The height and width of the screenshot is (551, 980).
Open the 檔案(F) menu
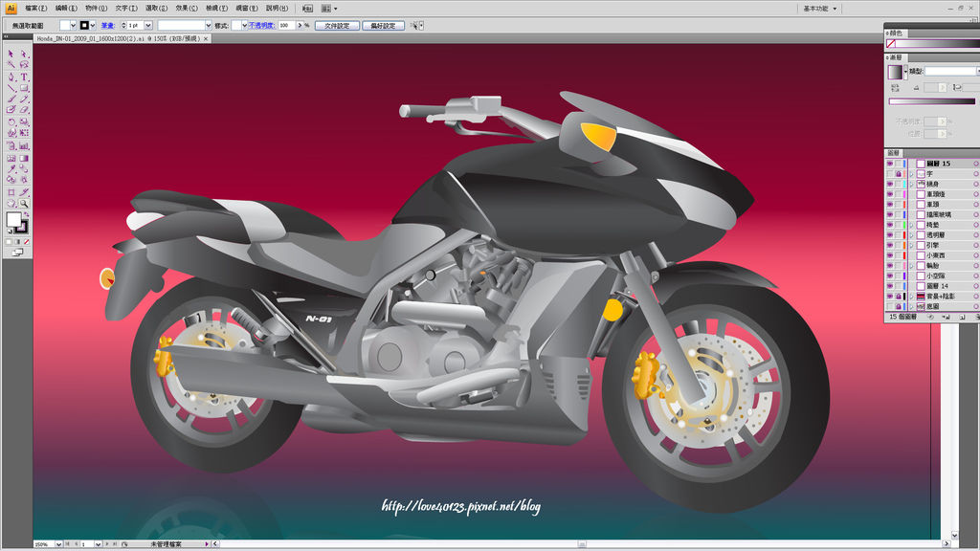37,8
